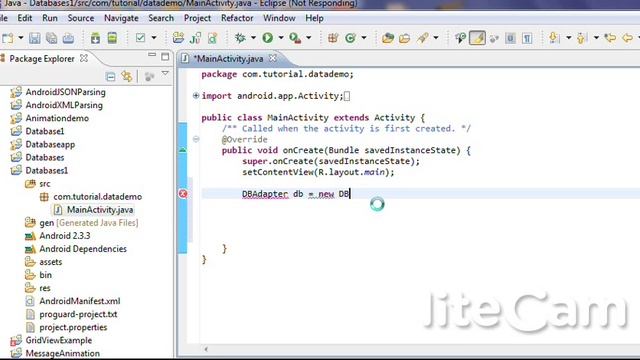
Task: Open the Refactor menu
Action: click(237, 18)
